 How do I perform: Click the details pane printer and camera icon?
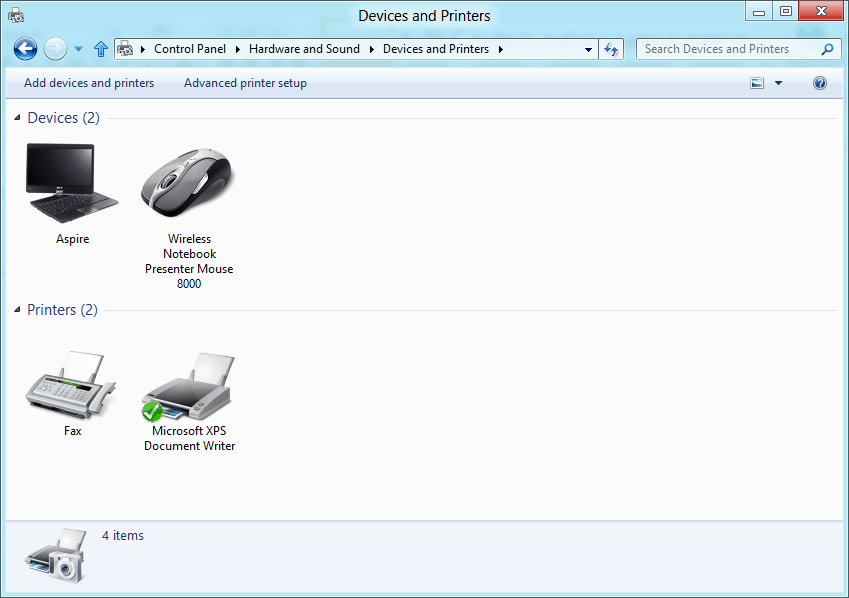point(56,556)
